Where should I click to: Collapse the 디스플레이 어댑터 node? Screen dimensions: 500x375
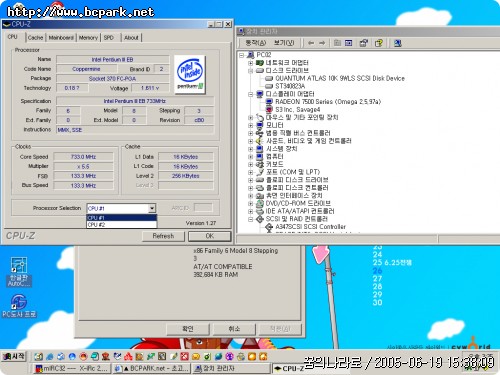[250, 94]
